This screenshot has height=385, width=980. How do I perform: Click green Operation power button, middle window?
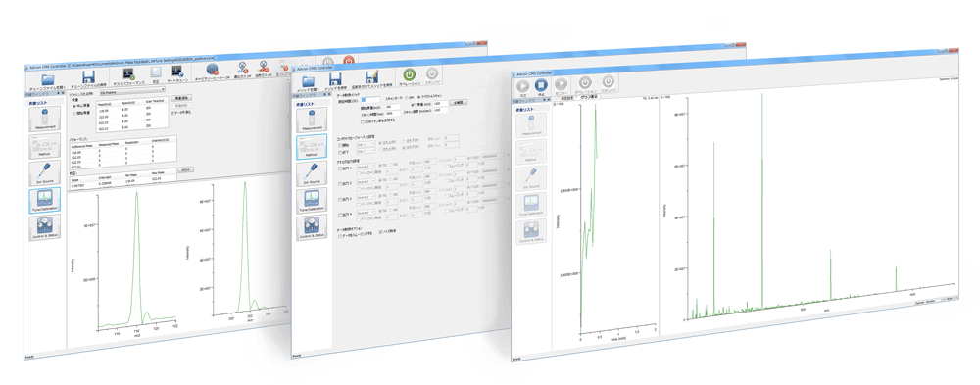(x=410, y=75)
